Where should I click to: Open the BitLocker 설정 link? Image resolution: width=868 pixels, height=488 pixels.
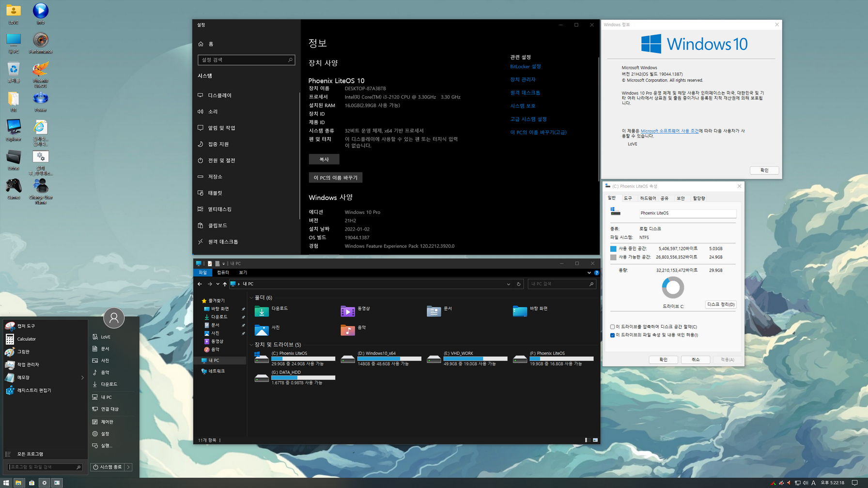tap(525, 66)
